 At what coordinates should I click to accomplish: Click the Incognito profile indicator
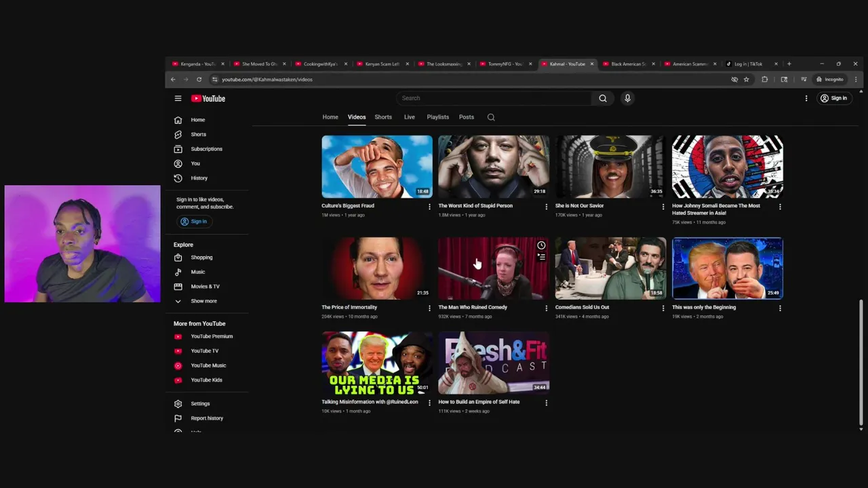[830, 79]
